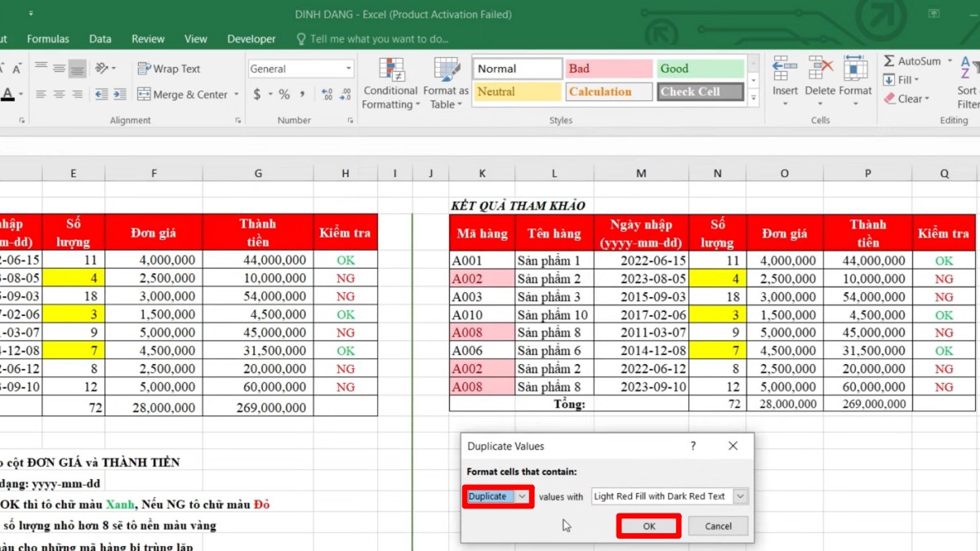This screenshot has height=551, width=980.
Task: Apply comma style format
Action: 302,95
